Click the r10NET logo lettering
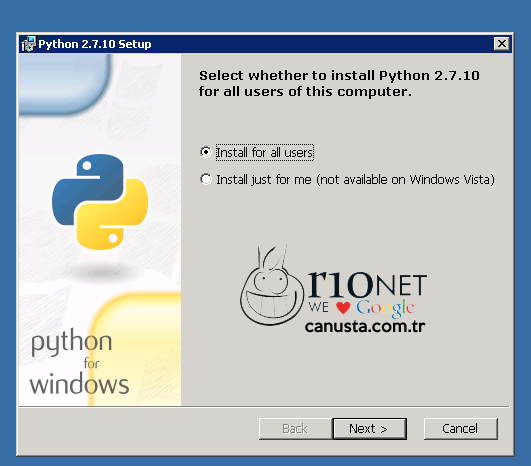This screenshot has width=531, height=466. [x=367, y=284]
